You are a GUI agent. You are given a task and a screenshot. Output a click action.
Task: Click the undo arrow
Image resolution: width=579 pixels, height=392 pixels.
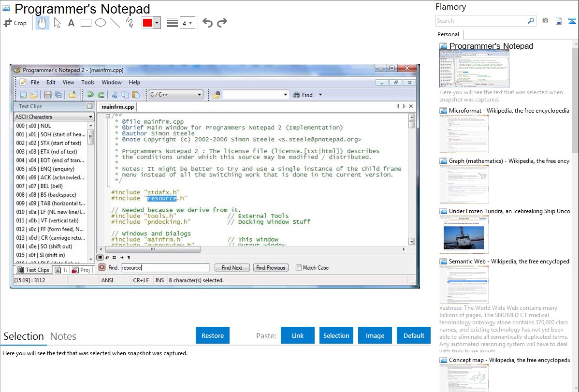tap(207, 23)
